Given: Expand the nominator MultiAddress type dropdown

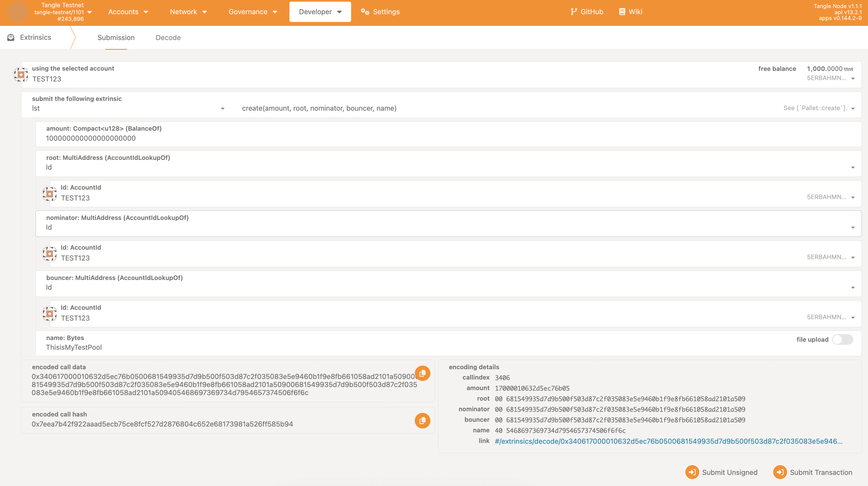Looking at the screenshot, I should pos(852,227).
